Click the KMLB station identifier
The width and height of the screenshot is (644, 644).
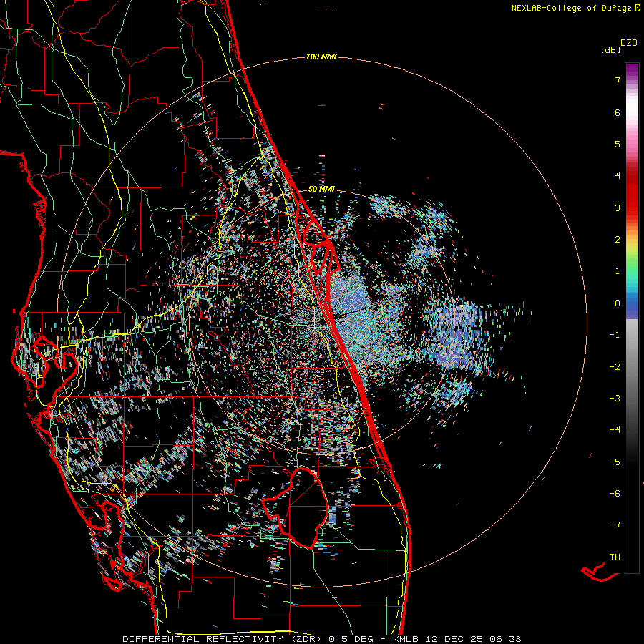[x=406, y=639]
